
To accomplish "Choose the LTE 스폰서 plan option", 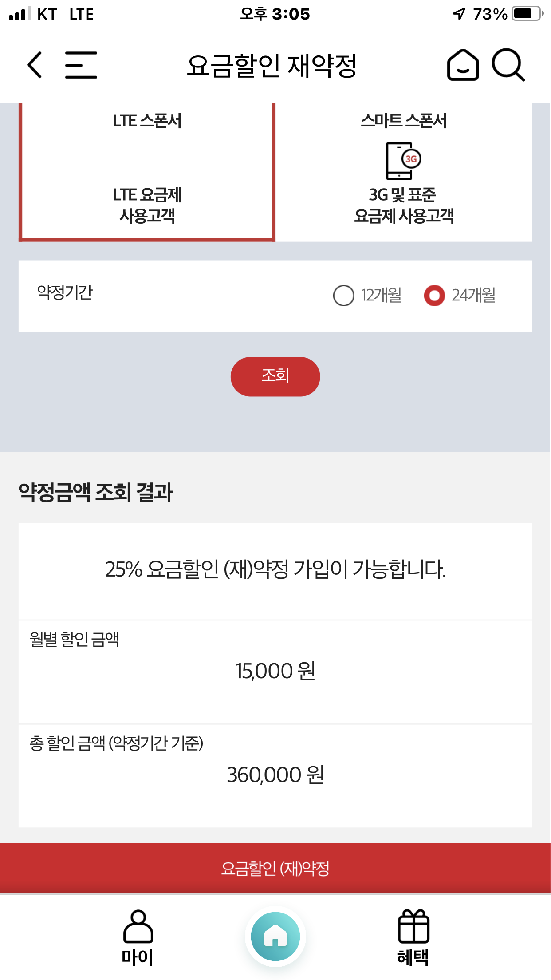I will pos(147,172).
